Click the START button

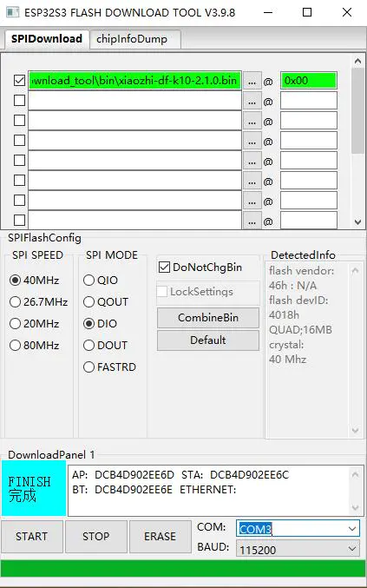(x=32, y=537)
